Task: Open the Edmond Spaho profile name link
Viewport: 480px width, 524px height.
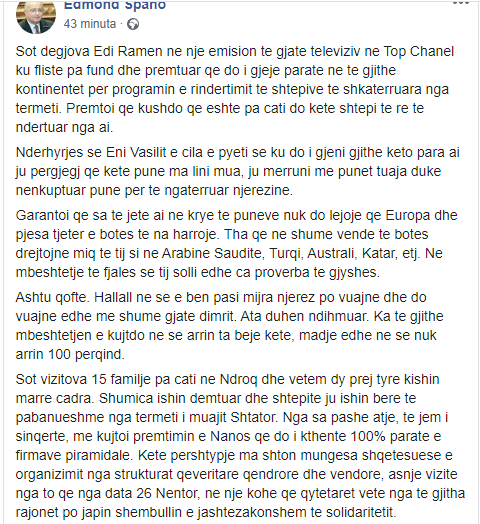Action: click(x=115, y=5)
